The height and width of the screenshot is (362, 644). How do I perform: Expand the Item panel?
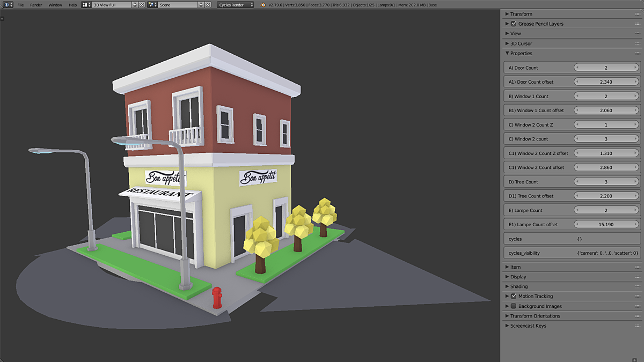(507, 267)
